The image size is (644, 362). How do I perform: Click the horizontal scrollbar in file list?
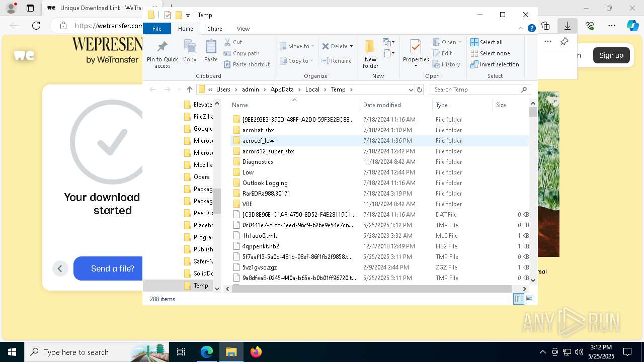click(372, 289)
